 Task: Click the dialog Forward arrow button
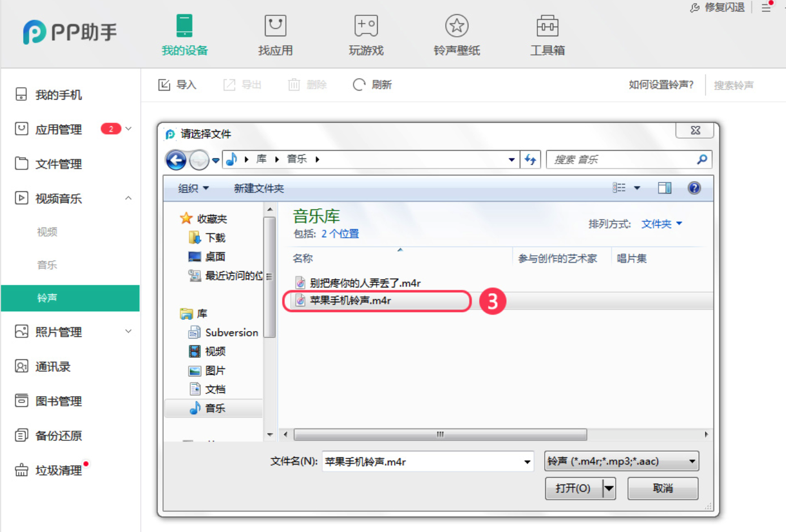coord(199,160)
